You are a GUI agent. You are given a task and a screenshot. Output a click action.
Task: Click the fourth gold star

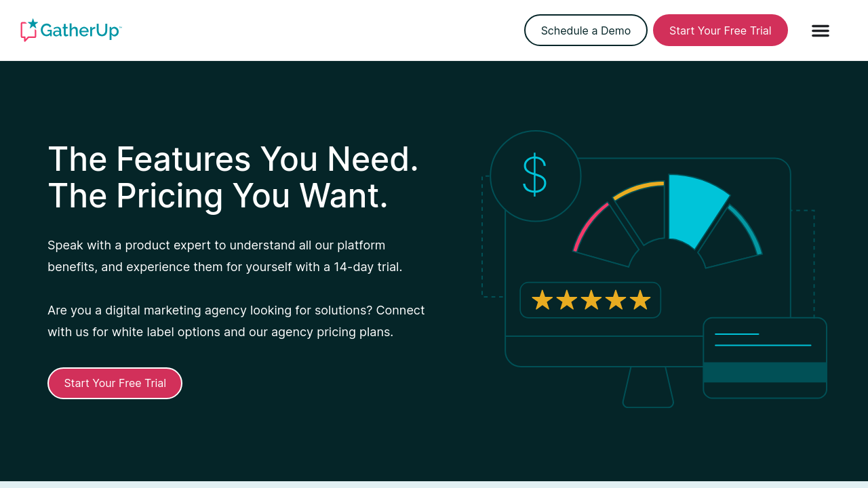point(615,300)
